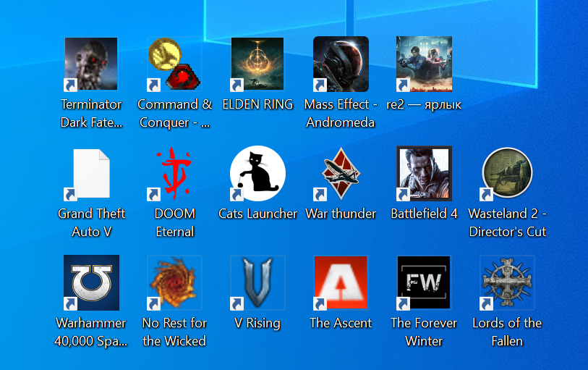Select the ELDEN RING golden tree icon
This screenshot has height=370, width=588.
257,64
